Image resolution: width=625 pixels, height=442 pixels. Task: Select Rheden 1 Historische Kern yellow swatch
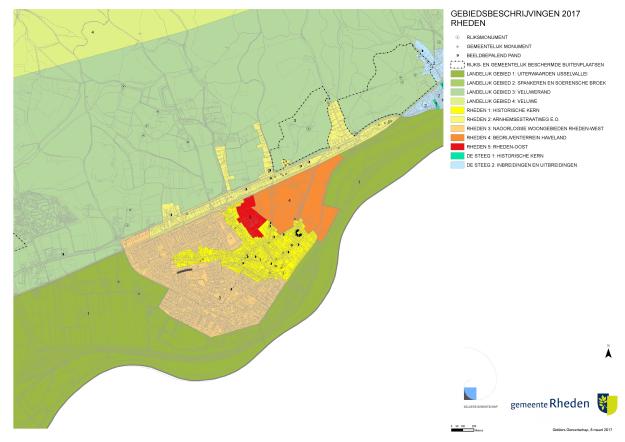[456, 110]
